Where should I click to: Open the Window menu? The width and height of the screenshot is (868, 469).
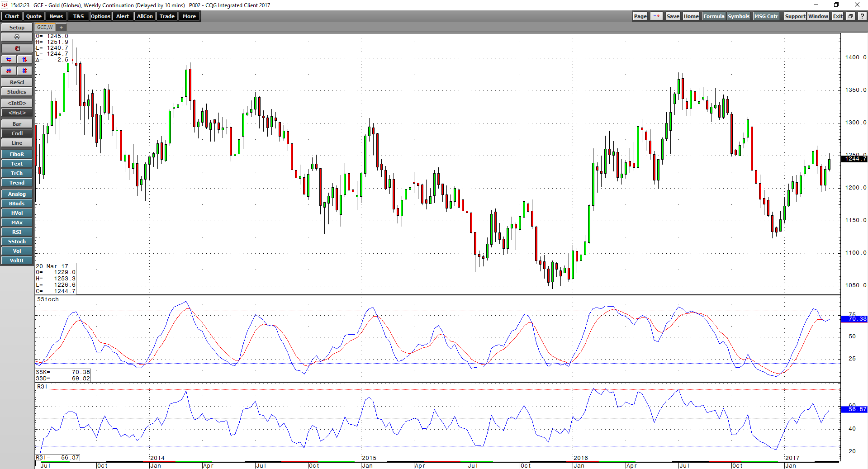818,16
